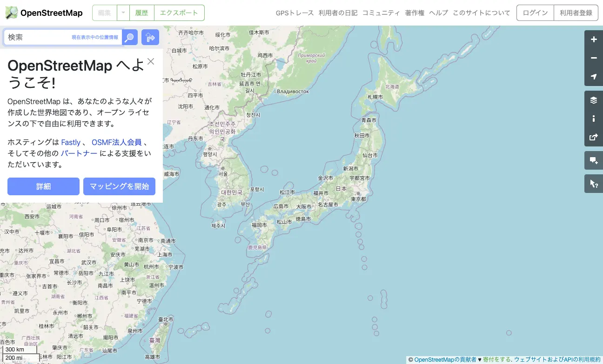This screenshot has width=603, height=364.
Task: Zoom in with the plus icon
Action: pos(593,40)
